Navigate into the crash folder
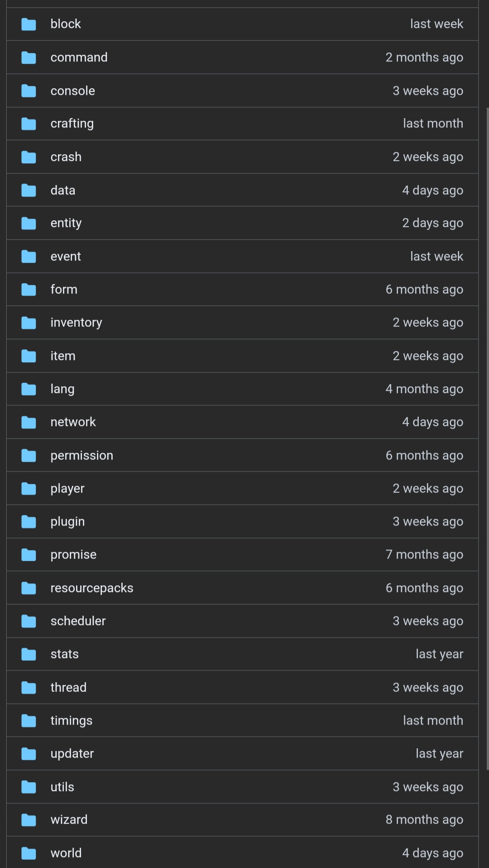 pyautogui.click(x=66, y=157)
